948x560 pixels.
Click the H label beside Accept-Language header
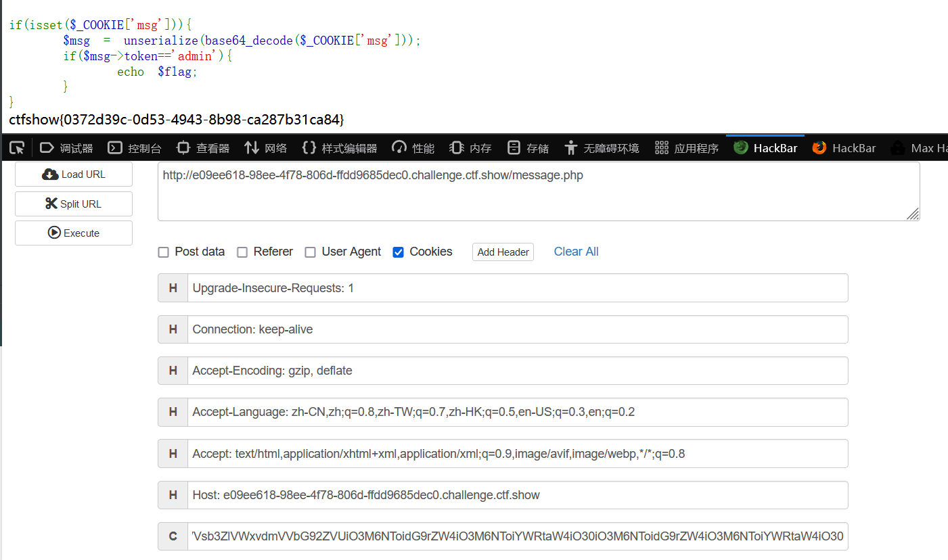(173, 412)
